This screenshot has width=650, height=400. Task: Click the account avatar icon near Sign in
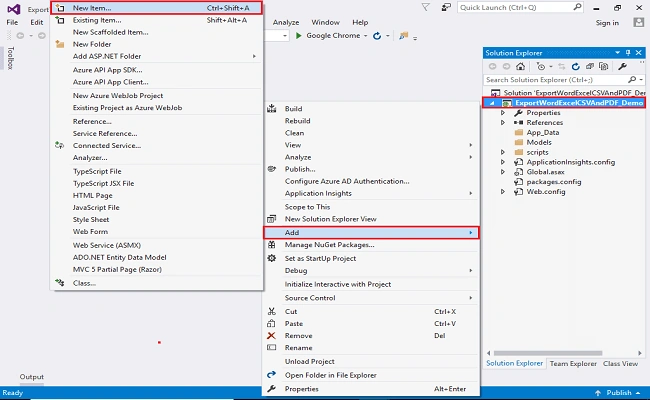[x=639, y=22]
